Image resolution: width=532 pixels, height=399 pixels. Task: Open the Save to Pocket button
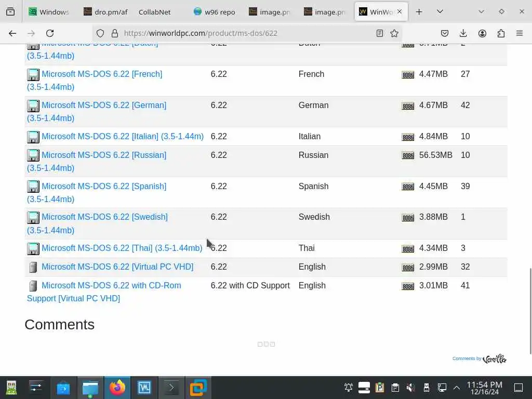tap(445, 33)
